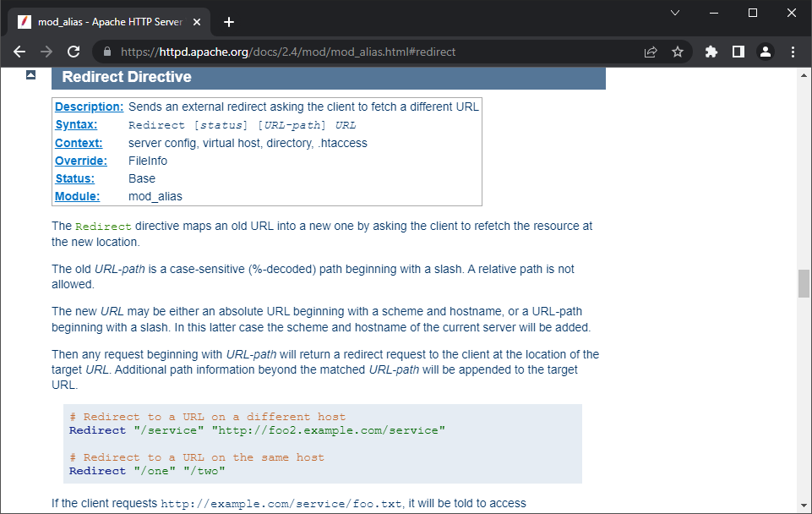Click the up-arrow icon beside Redirect Directive
This screenshot has height=514, width=812.
pos(31,75)
